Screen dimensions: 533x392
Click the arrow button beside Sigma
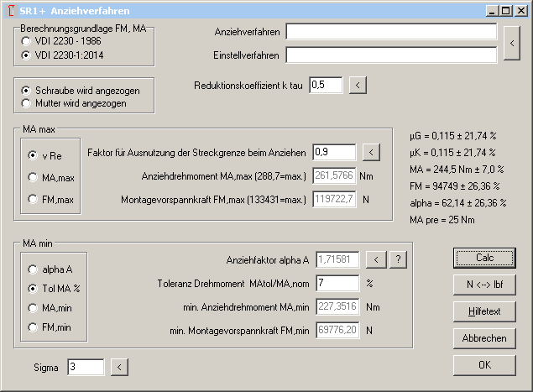[x=119, y=367]
